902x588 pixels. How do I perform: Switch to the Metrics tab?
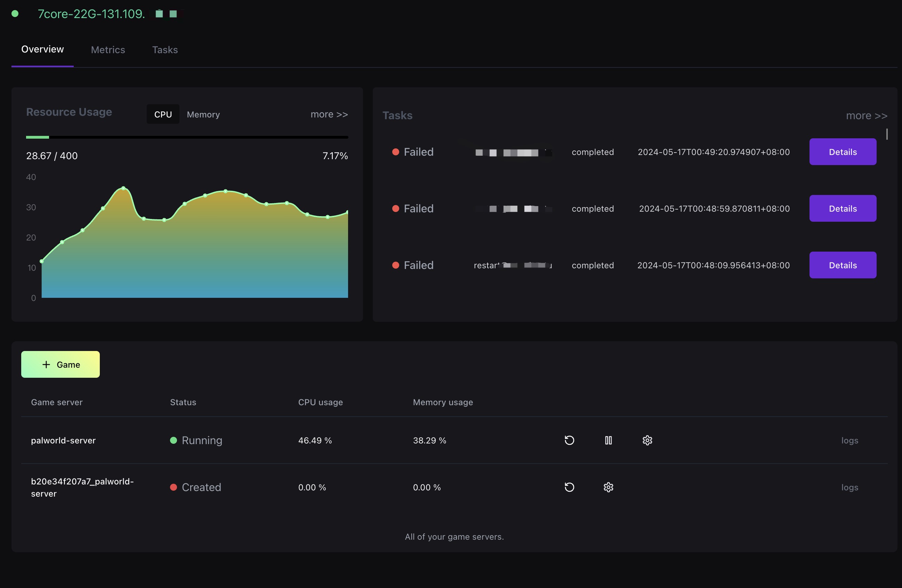pyautogui.click(x=108, y=50)
